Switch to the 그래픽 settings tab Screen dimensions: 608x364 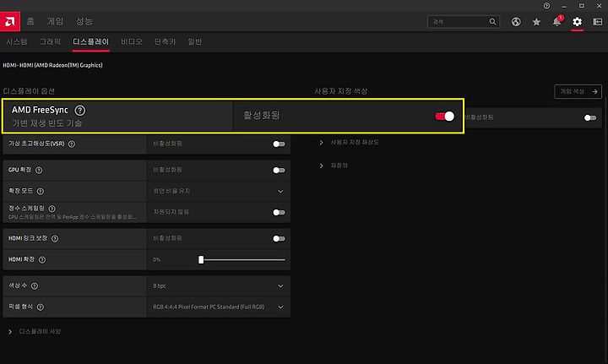pos(50,41)
